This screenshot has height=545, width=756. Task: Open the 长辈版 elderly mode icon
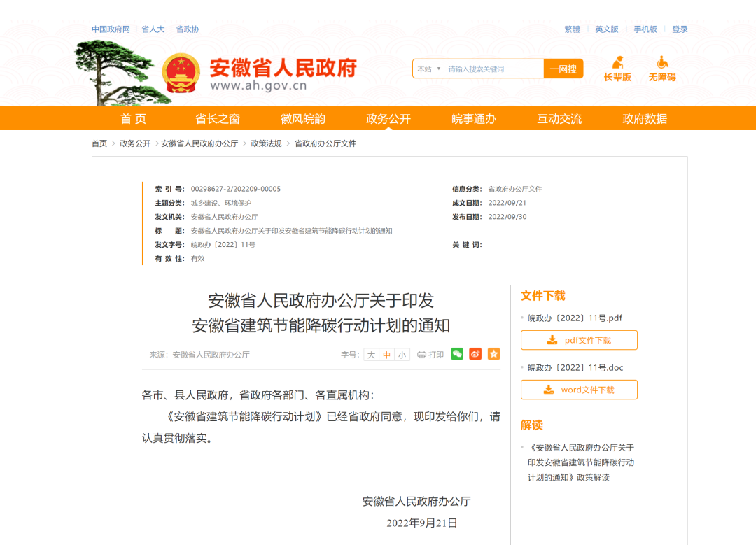(617, 69)
